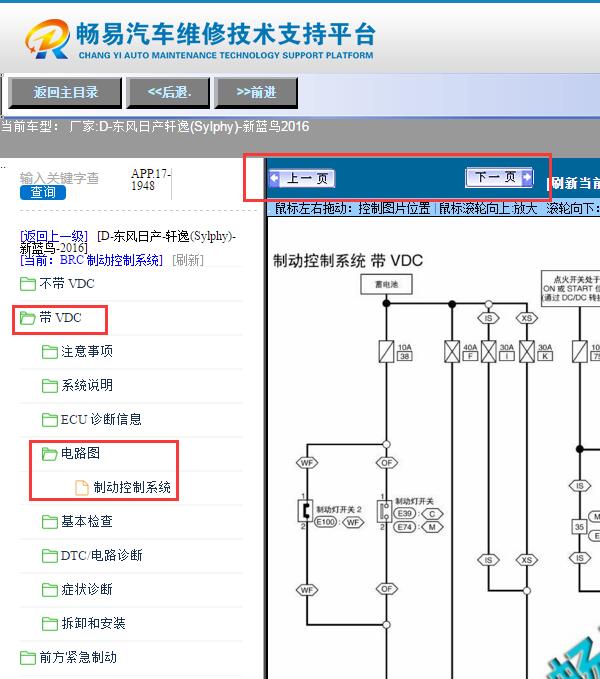This screenshot has width=600, height=679.
Task: Click the 蓄电池 battery box in diagram
Action: coord(386,285)
